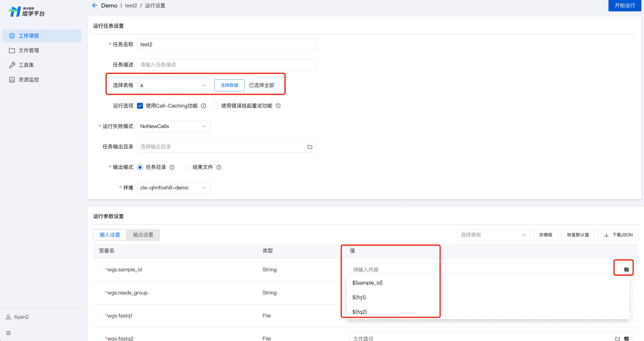Open 环境 dropdown cls-qhnfoxh8-demo

pyautogui.click(x=173, y=188)
